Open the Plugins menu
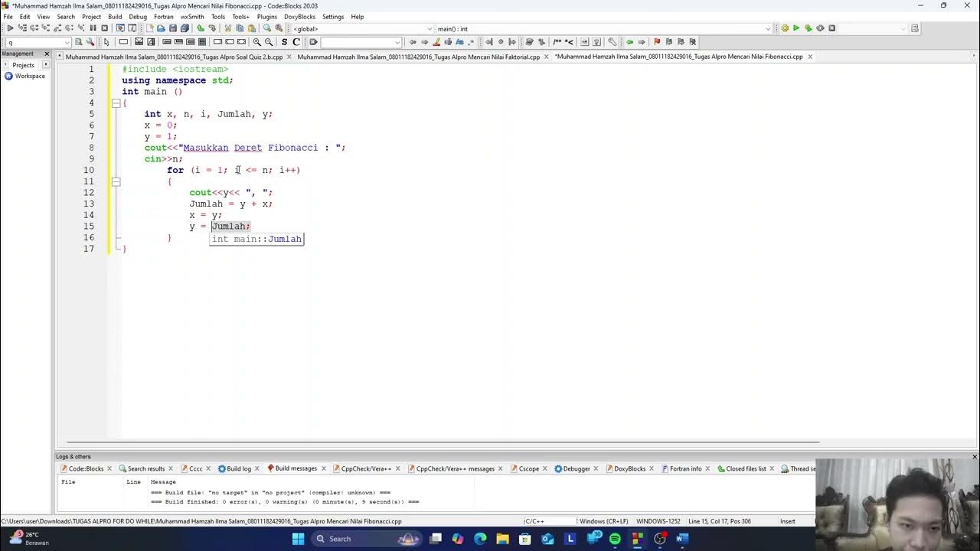Image resolution: width=980 pixels, height=551 pixels. (267, 16)
